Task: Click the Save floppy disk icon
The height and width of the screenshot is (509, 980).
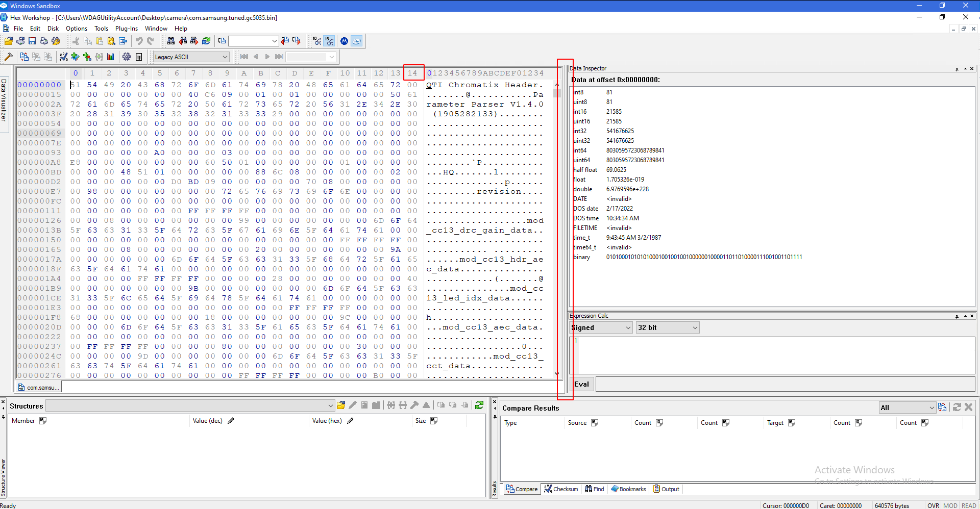Action: click(32, 41)
